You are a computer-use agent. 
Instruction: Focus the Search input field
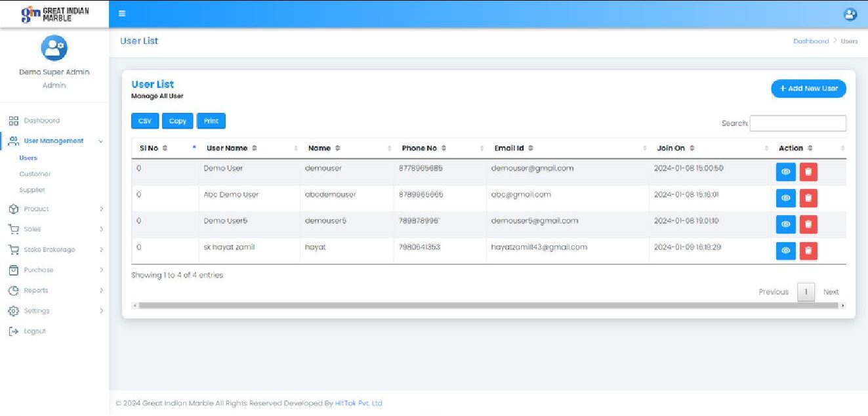coord(797,123)
